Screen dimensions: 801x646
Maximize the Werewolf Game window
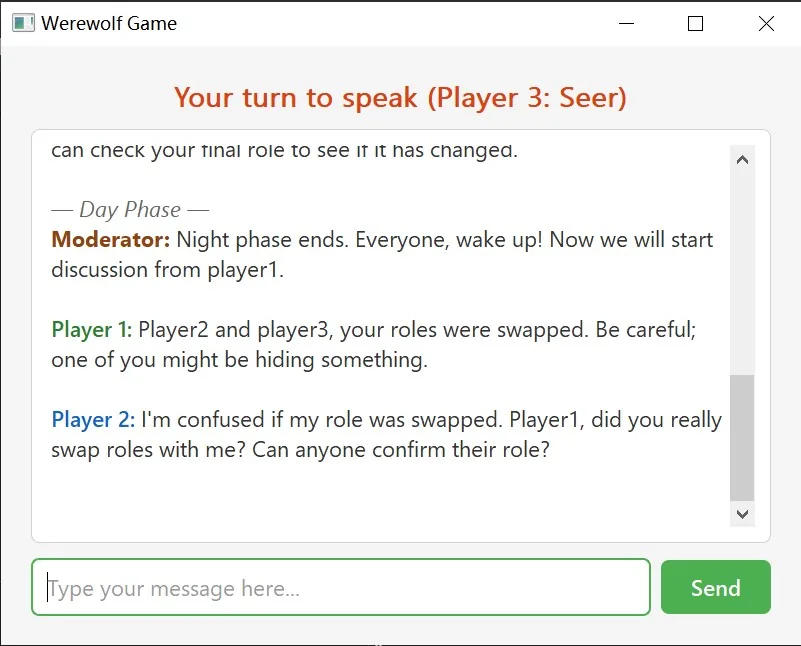click(695, 23)
